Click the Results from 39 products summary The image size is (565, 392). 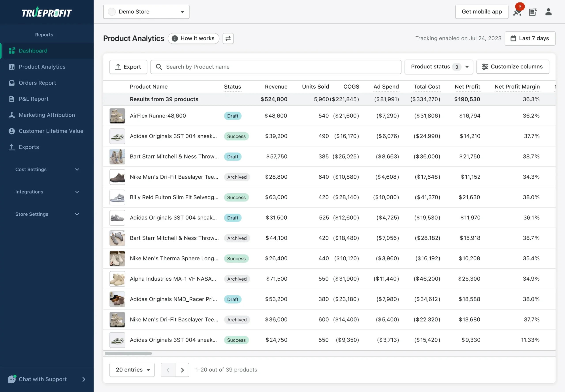coord(164,99)
